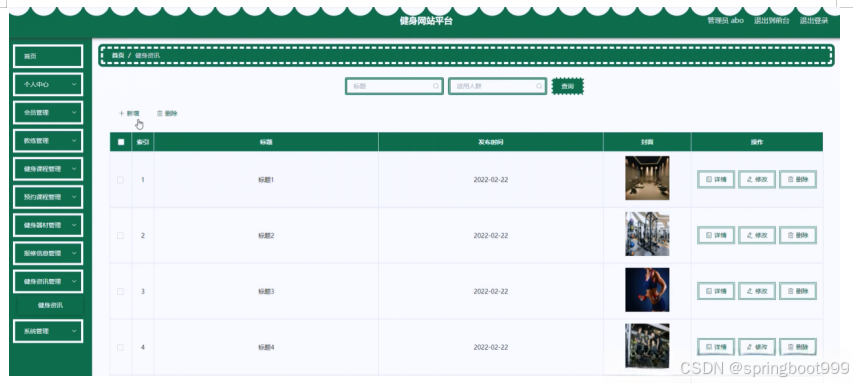Viewport: 853px width, 383px height.
Task: Click 首页 in the breadcrumb
Action: (118, 55)
